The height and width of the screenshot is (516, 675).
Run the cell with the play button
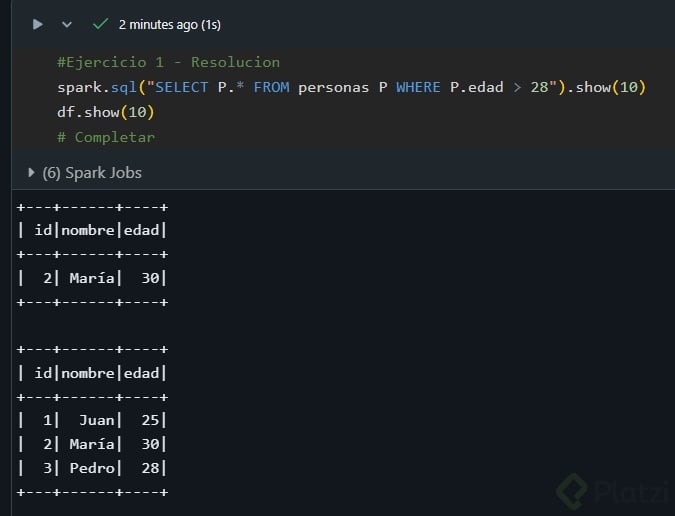click(x=38, y=24)
